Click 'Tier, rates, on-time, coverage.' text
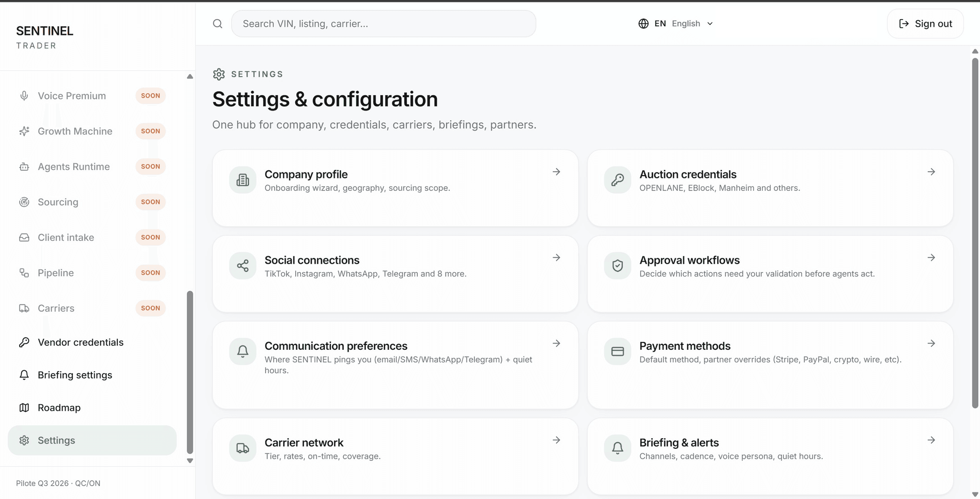 click(323, 456)
